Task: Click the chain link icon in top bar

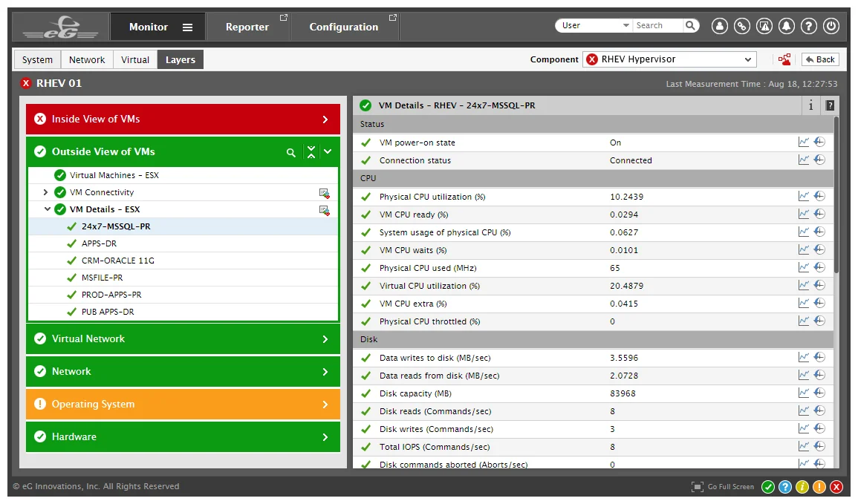Action: coord(742,26)
